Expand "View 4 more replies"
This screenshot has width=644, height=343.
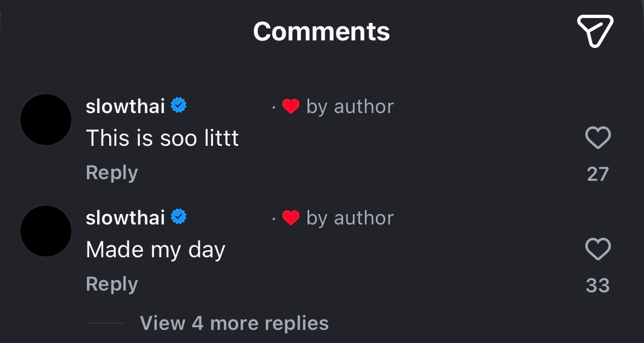(234, 323)
